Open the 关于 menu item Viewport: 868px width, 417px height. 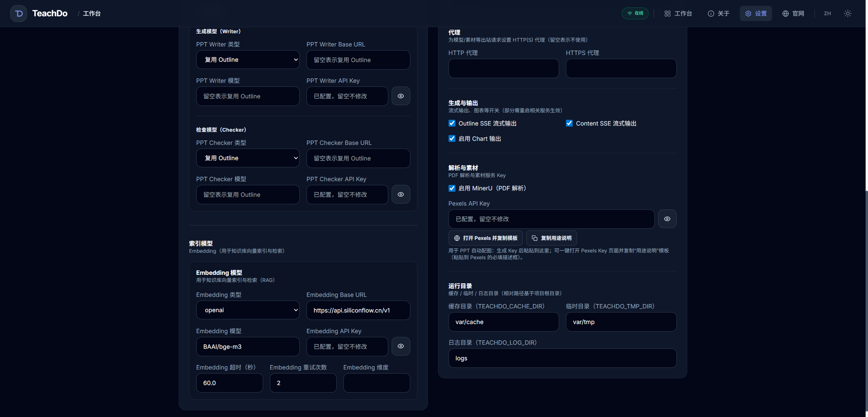click(x=719, y=13)
